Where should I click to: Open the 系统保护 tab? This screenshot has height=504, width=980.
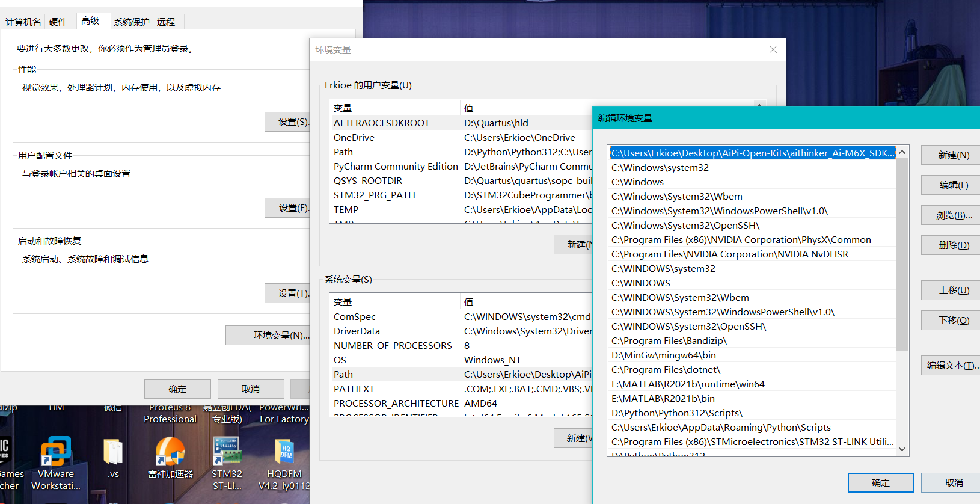tap(132, 22)
